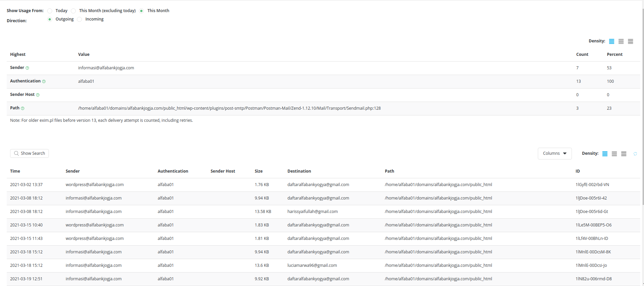Select the Today usage radio button
Screen dimensions: 644x286
pyautogui.click(x=50, y=11)
